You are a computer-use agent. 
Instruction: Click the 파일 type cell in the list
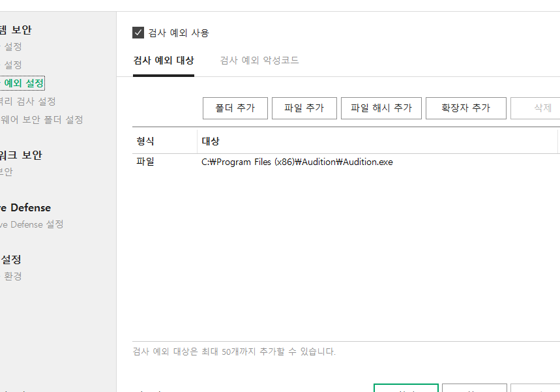[x=145, y=162]
